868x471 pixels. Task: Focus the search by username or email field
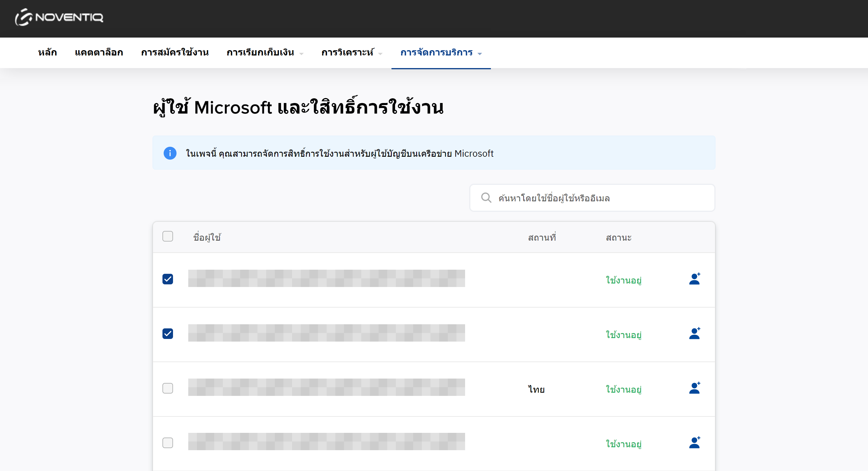tap(600, 198)
